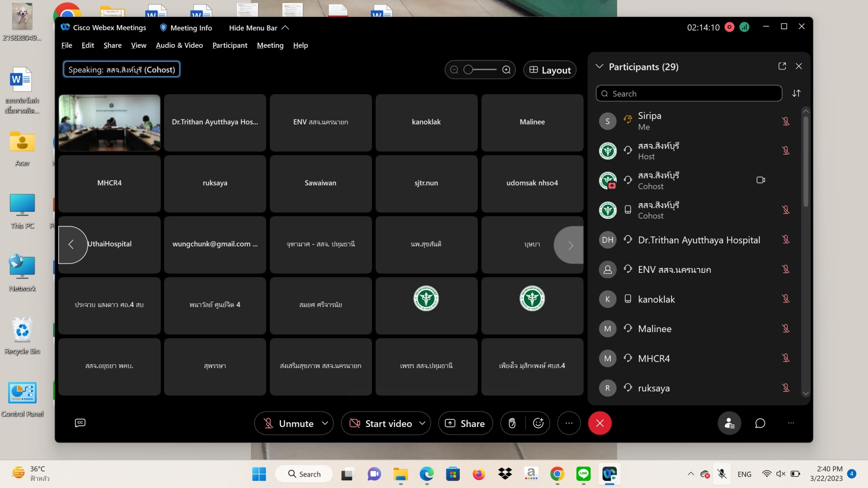The image size is (868, 488).
Task: Open Microsoft Edge in the taskbar
Action: (x=426, y=474)
